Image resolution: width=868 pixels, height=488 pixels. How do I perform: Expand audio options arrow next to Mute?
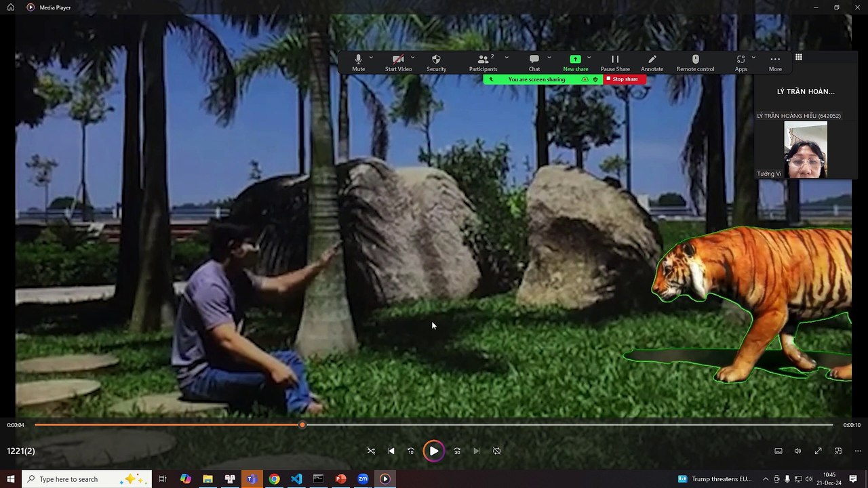(x=371, y=58)
